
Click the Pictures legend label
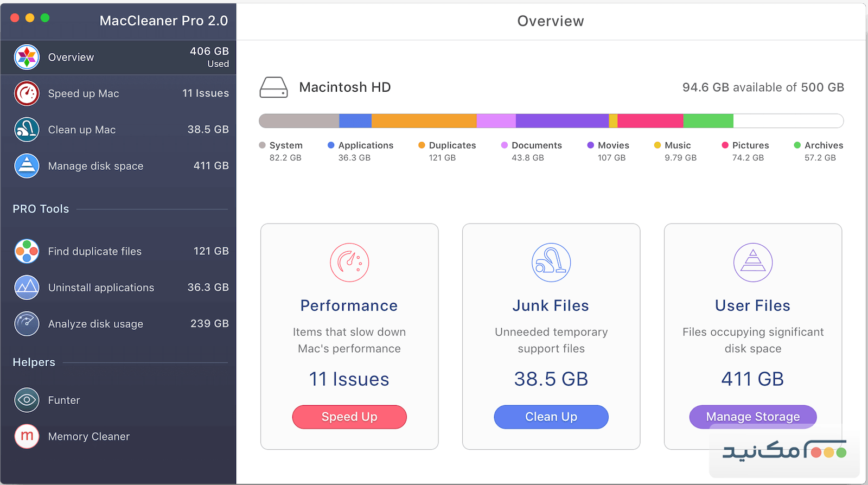pyautogui.click(x=751, y=145)
